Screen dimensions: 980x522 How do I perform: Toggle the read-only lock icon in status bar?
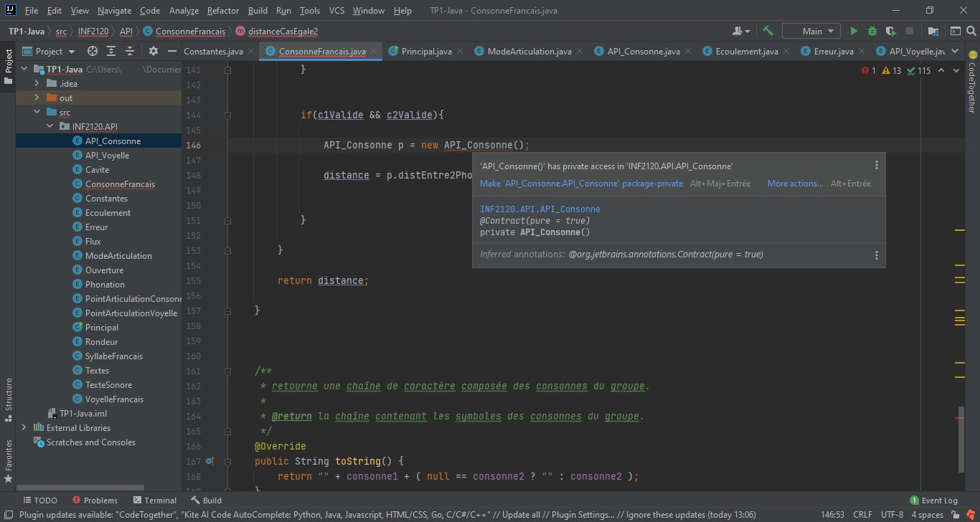click(x=956, y=515)
